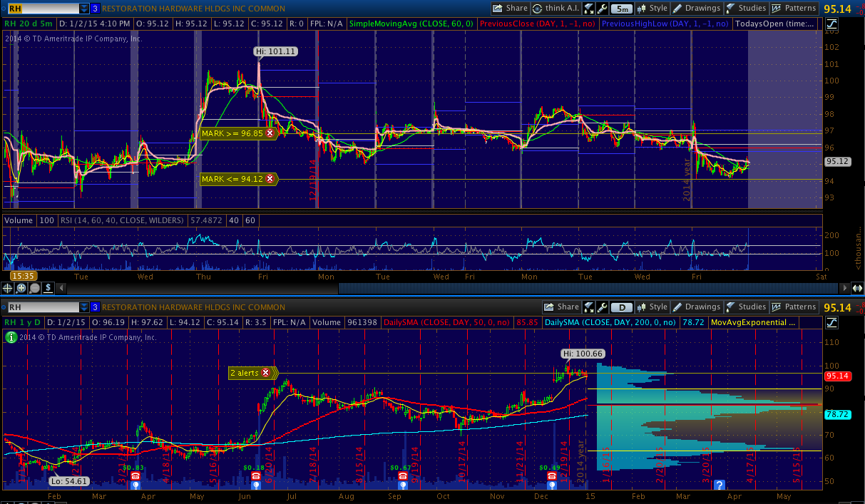Screen dimensions: 865x504
Task: Expand the lower chart symbol dropdown arrow
Action: (x=84, y=307)
